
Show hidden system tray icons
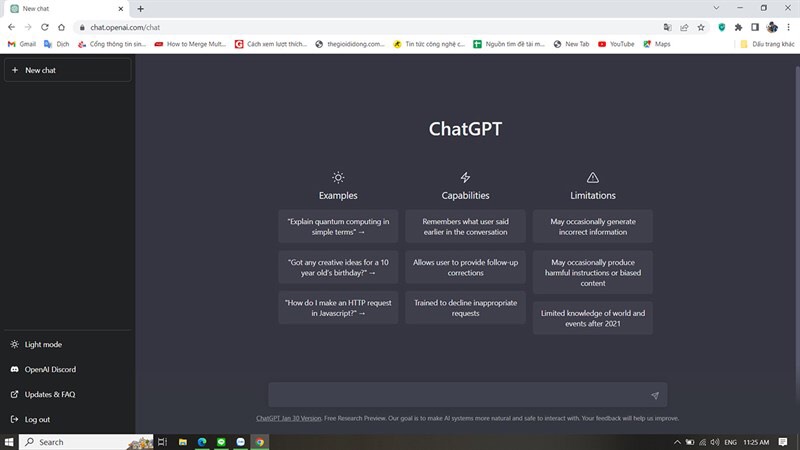677,442
